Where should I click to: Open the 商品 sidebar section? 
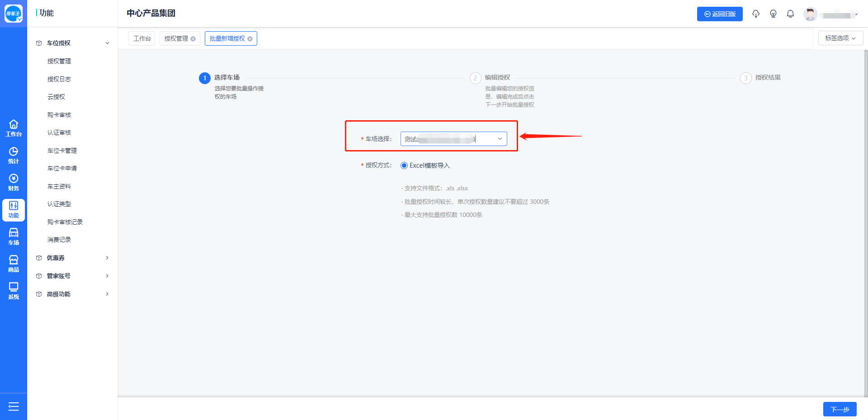point(14,264)
